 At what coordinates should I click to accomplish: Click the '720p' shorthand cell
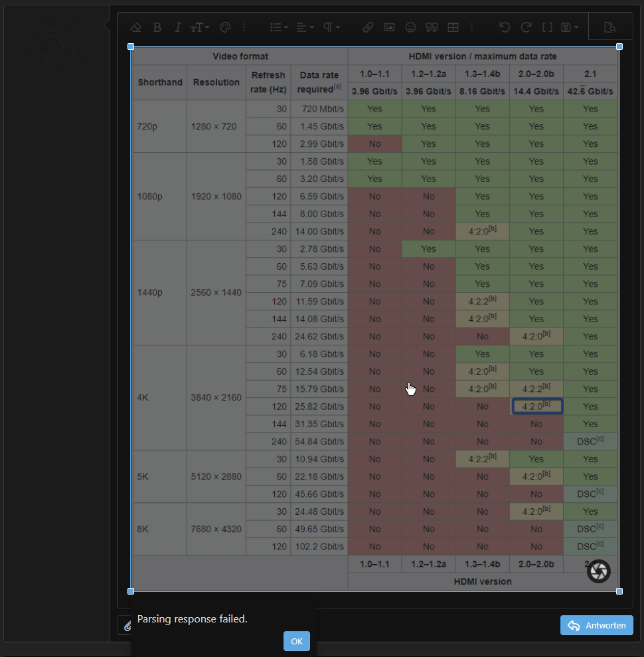(x=159, y=126)
